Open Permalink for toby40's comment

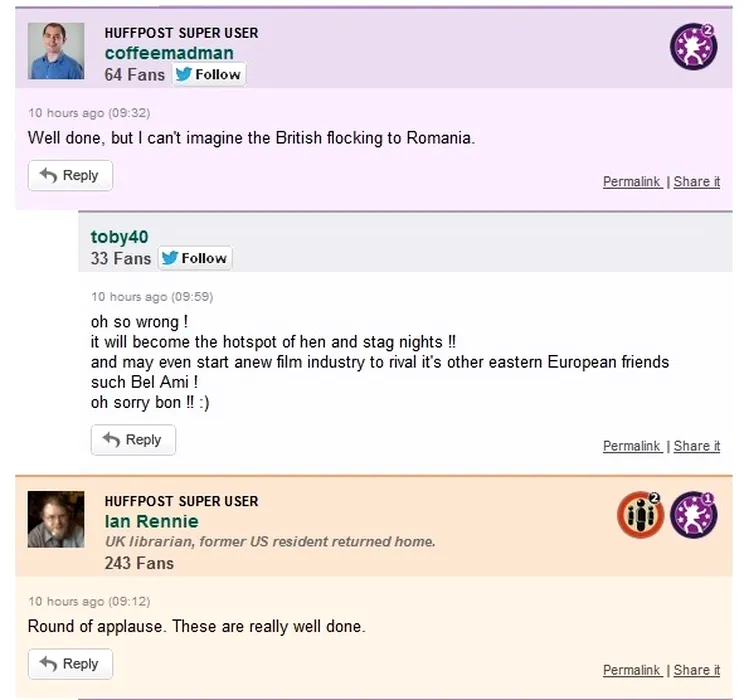click(x=631, y=446)
